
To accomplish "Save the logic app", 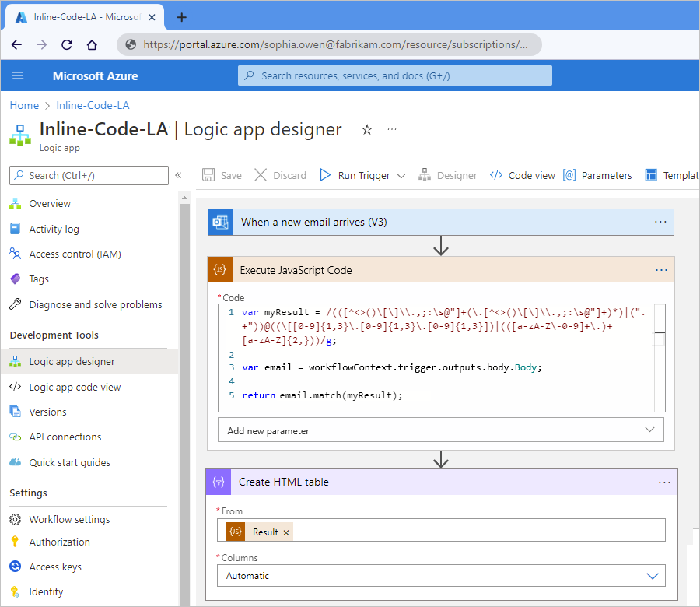I will coord(221,175).
